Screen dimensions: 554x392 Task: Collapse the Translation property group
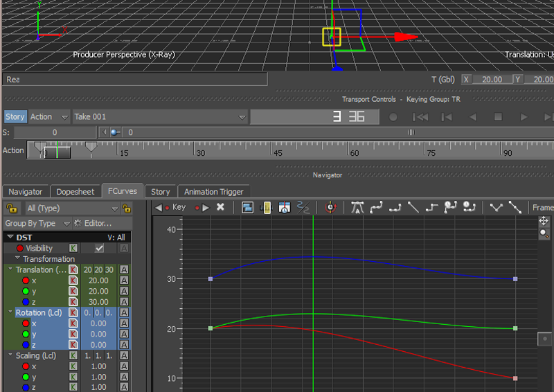[10, 269]
